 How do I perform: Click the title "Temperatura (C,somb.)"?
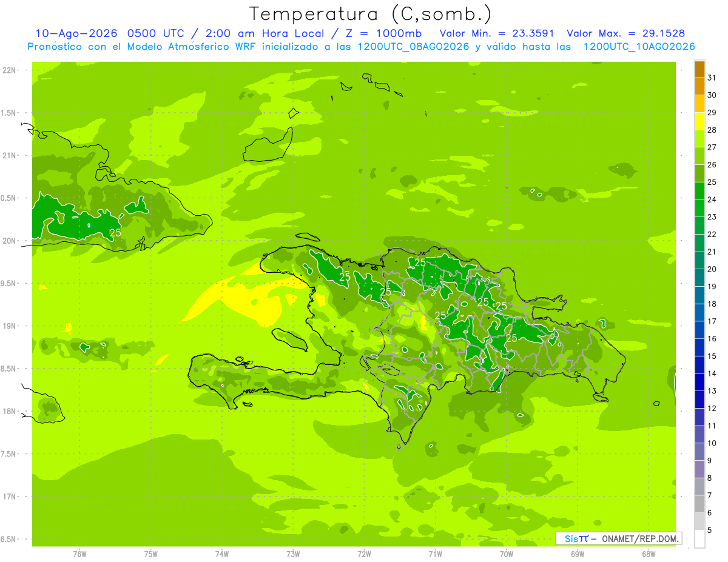point(370,14)
